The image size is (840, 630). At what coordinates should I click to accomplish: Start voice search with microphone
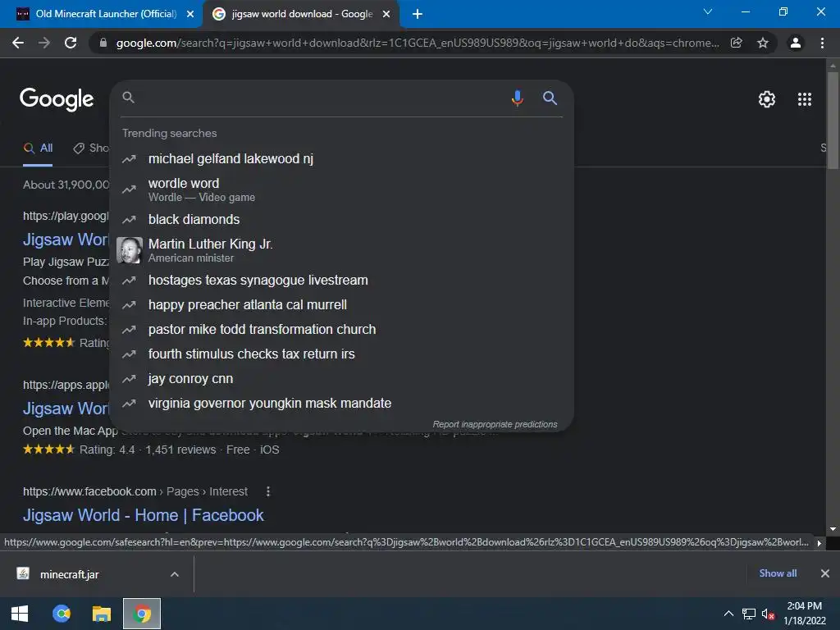pyautogui.click(x=517, y=98)
